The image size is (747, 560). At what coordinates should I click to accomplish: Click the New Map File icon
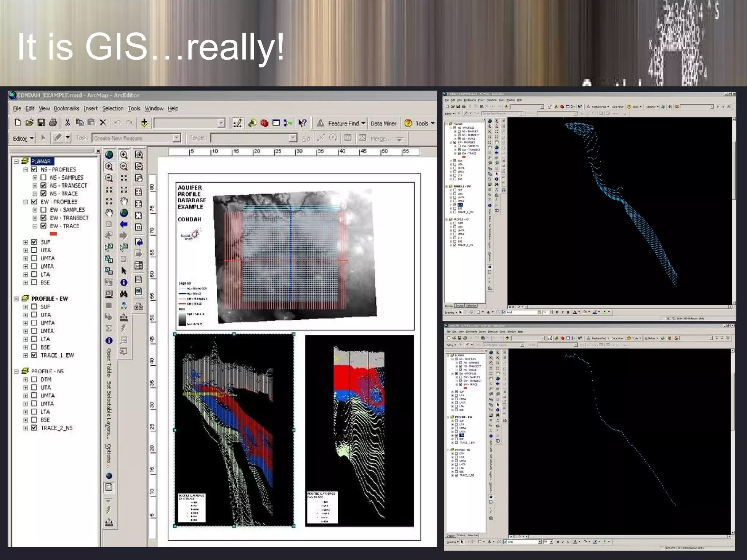[18, 123]
